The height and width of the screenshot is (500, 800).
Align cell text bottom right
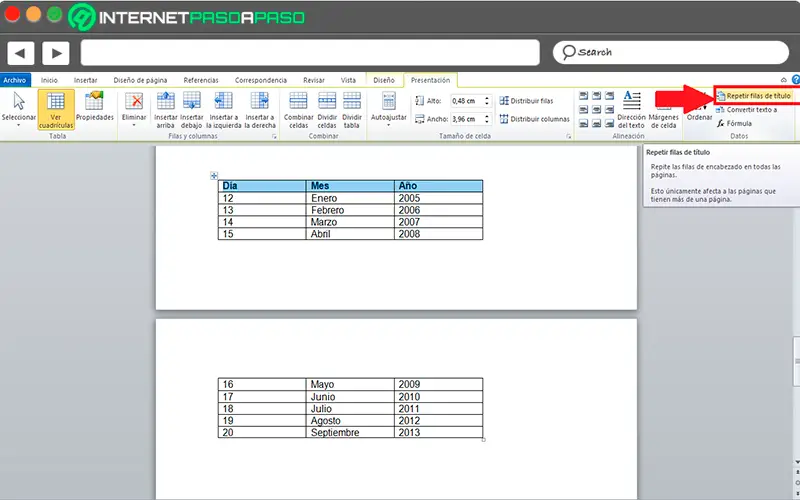coord(610,123)
